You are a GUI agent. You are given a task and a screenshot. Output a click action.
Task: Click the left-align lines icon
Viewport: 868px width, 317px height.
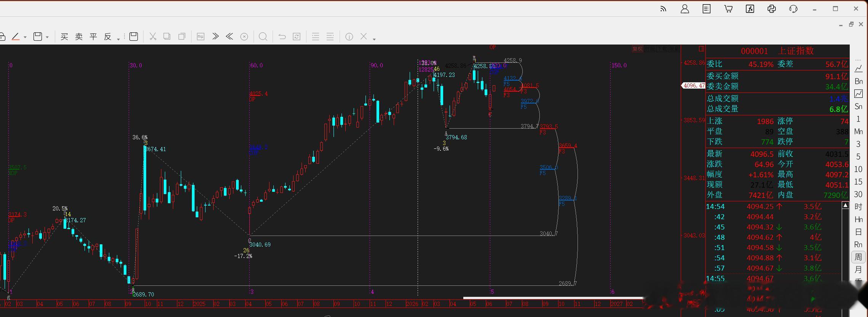pyautogui.click(x=315, y=37)
